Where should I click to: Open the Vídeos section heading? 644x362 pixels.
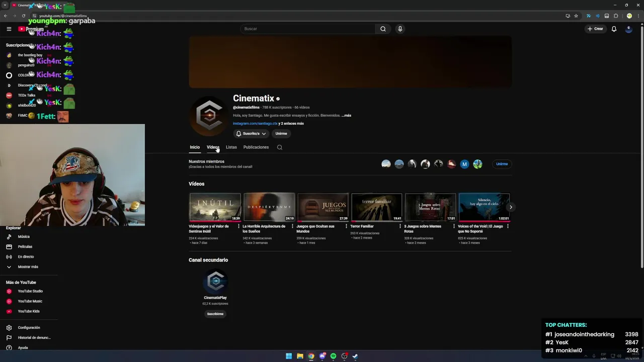[196, 184]
